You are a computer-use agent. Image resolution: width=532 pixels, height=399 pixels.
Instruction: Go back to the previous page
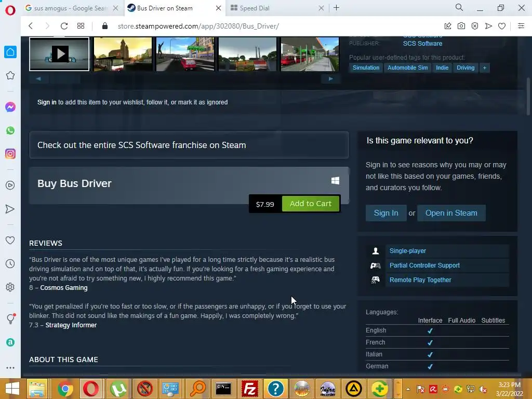(x=31, y=26)
